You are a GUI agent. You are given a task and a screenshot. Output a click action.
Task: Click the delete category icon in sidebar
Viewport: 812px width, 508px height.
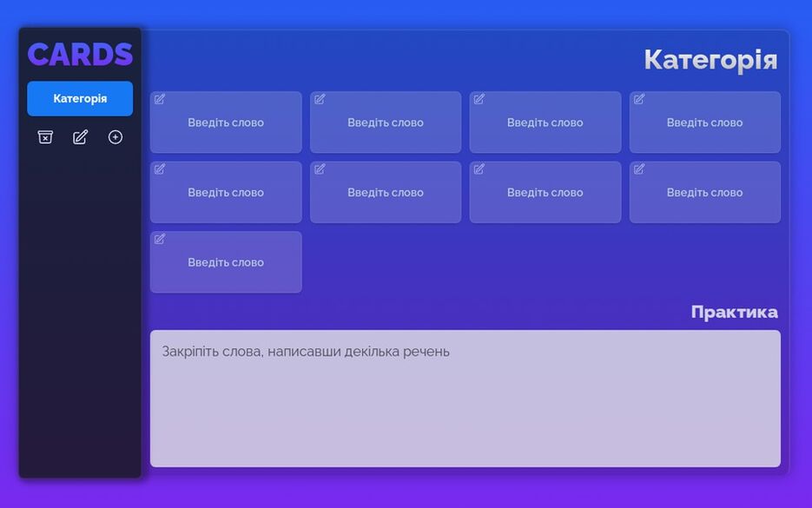pos(45,137)
